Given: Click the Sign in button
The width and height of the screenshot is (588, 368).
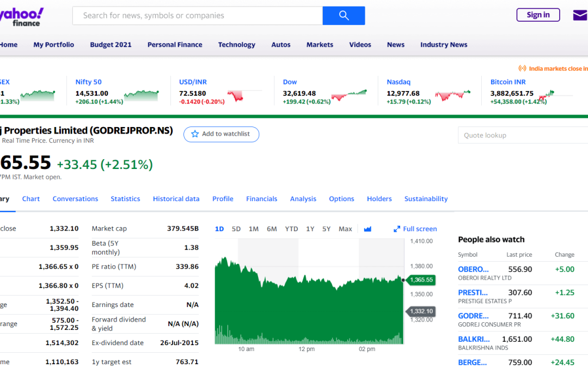Looking at the screenshot, I should (538, 15).
